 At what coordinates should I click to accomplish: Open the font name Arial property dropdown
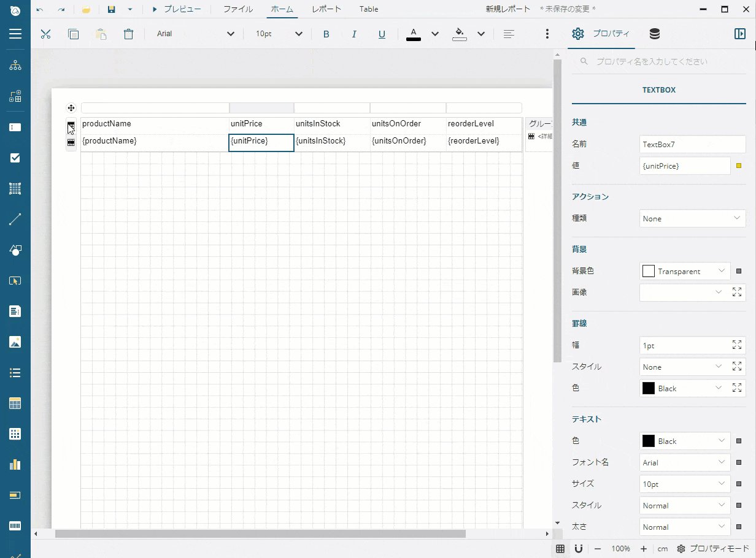click(685, 462)
